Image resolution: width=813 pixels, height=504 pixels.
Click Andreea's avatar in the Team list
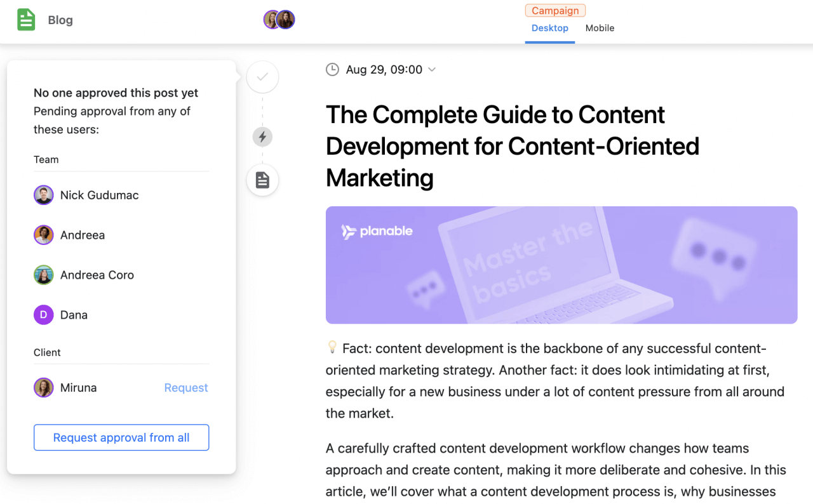[x=44, y=235]
